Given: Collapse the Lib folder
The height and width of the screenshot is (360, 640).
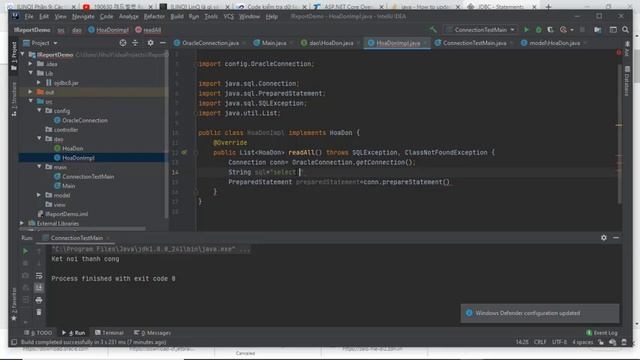Looking at the screenshot, I should tap(31, 73).
